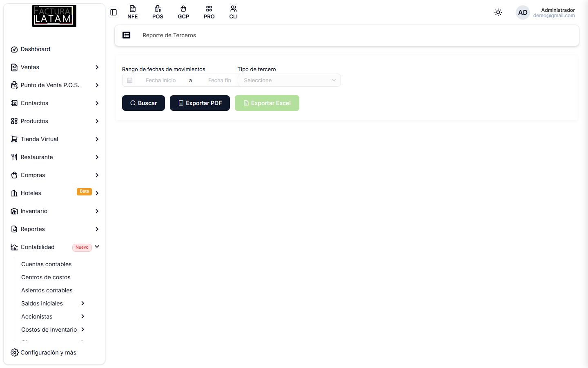
Task: Click the Restaurante utensils icon
Action: pos(14,157)
